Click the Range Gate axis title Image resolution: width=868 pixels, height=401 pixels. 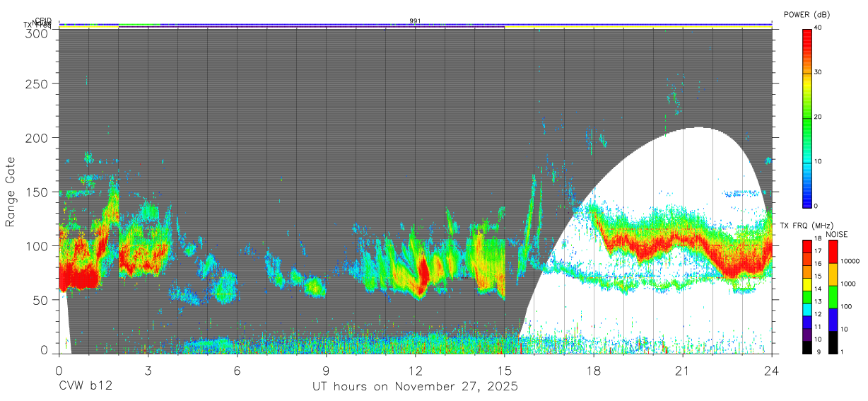(11, 192)
